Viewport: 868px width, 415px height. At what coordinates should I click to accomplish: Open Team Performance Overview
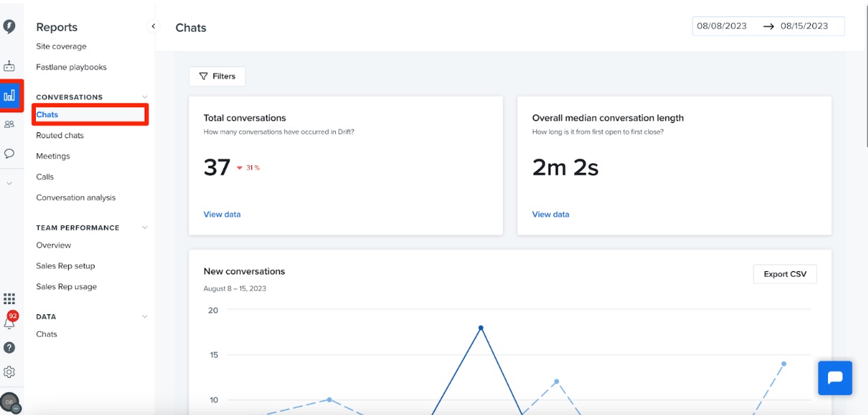[x=54, y=245]
